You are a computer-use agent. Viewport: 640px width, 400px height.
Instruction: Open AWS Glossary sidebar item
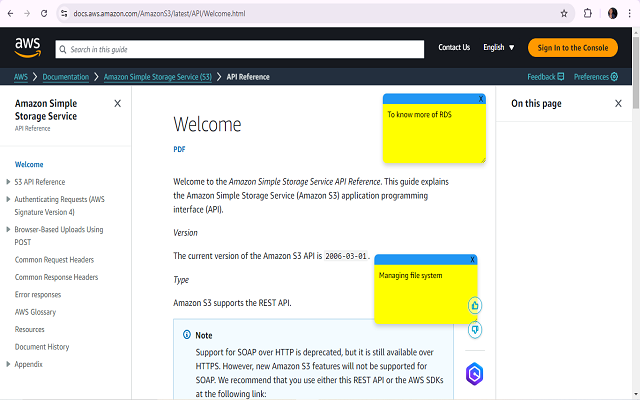pos(36,312)
